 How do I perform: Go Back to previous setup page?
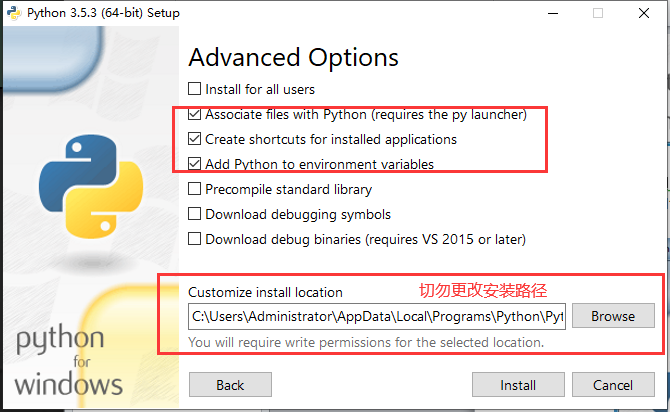(x=230, y=385)
